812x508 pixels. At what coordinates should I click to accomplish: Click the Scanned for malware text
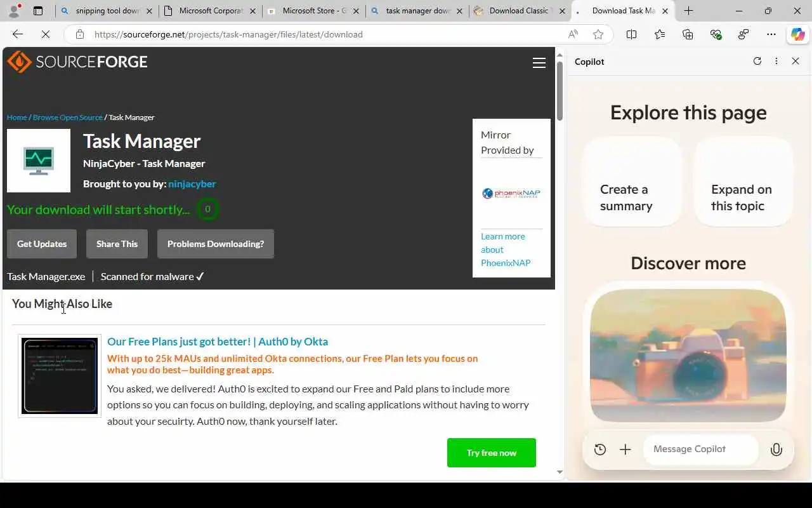click(x=152, y=276)
